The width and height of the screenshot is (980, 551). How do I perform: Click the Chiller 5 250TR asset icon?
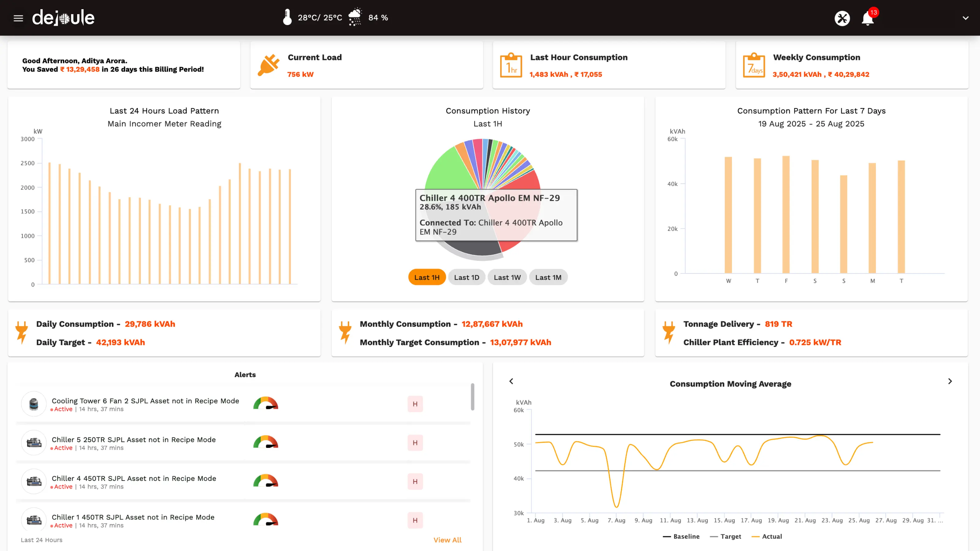click(x=34, y=443)
